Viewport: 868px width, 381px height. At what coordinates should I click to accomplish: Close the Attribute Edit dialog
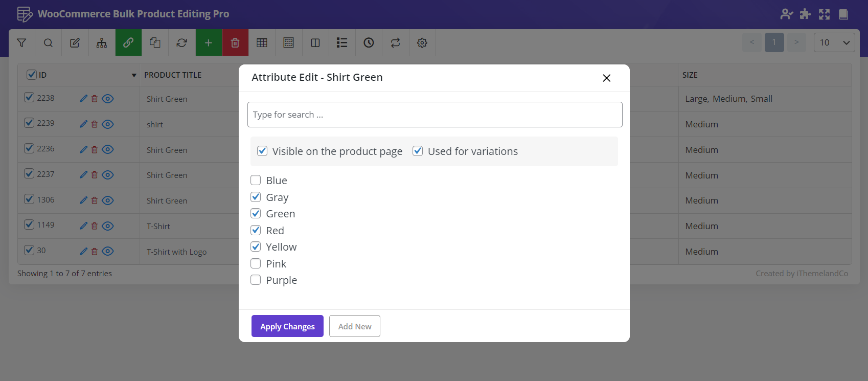(606, 78)
